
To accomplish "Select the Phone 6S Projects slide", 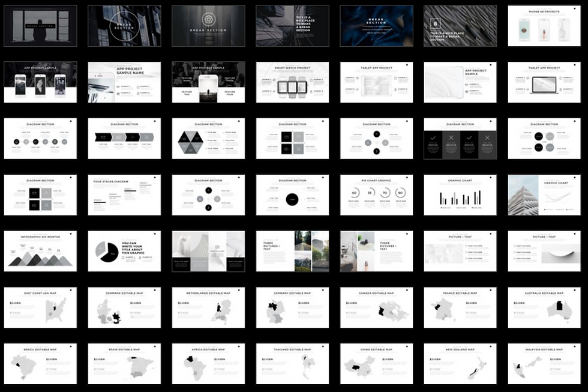I will tap(544, 26).
